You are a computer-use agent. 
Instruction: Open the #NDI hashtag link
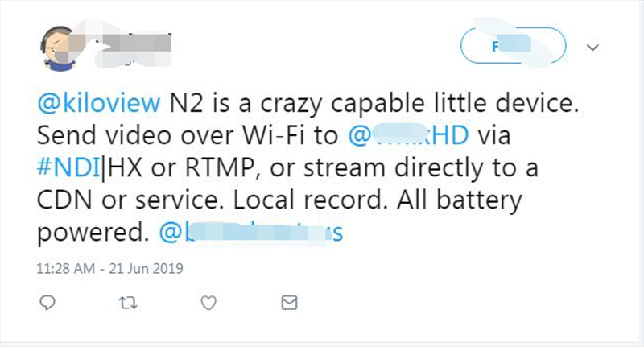pos(72,169)
